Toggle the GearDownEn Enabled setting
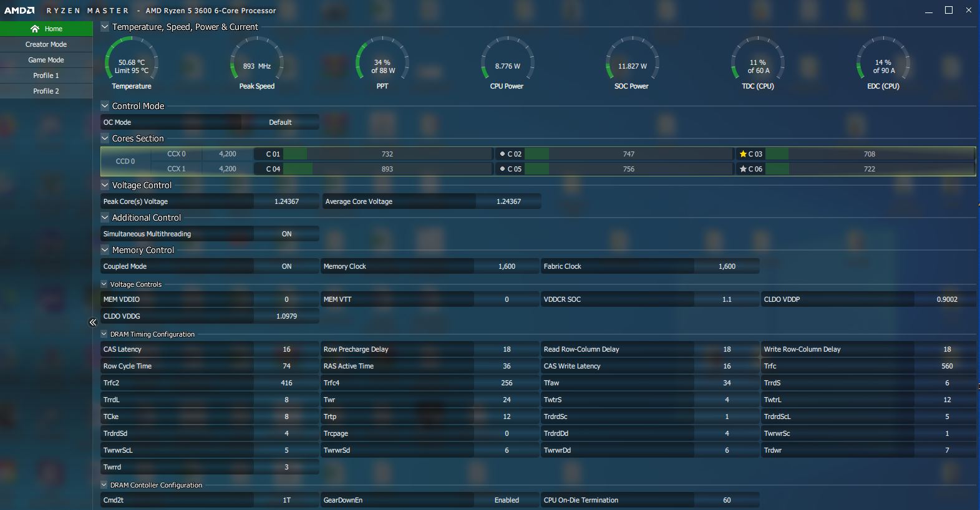 click(x=507, y=500)
